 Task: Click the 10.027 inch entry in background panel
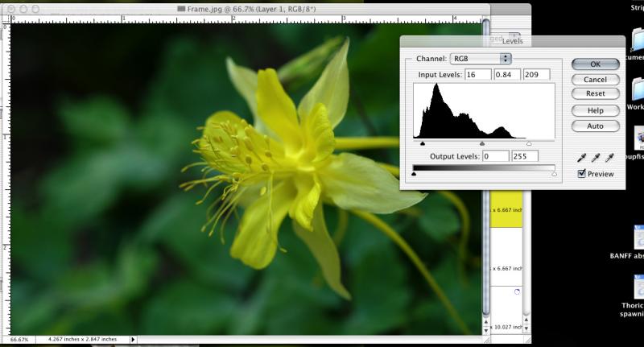(507, 327)
